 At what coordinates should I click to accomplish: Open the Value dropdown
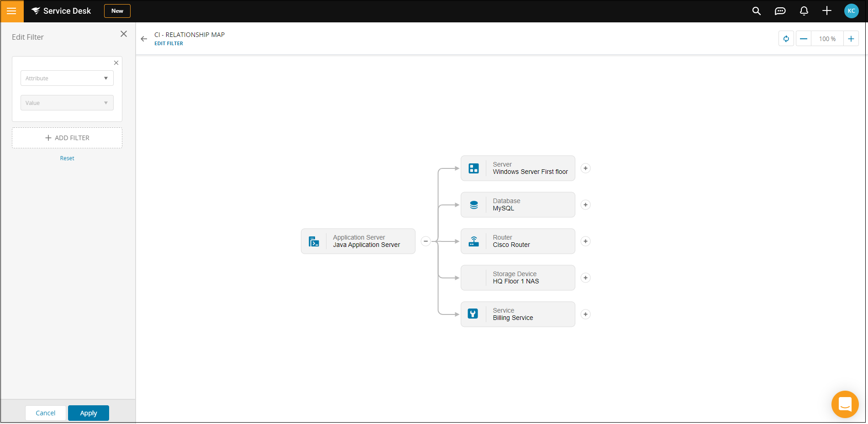coord(67,103)
